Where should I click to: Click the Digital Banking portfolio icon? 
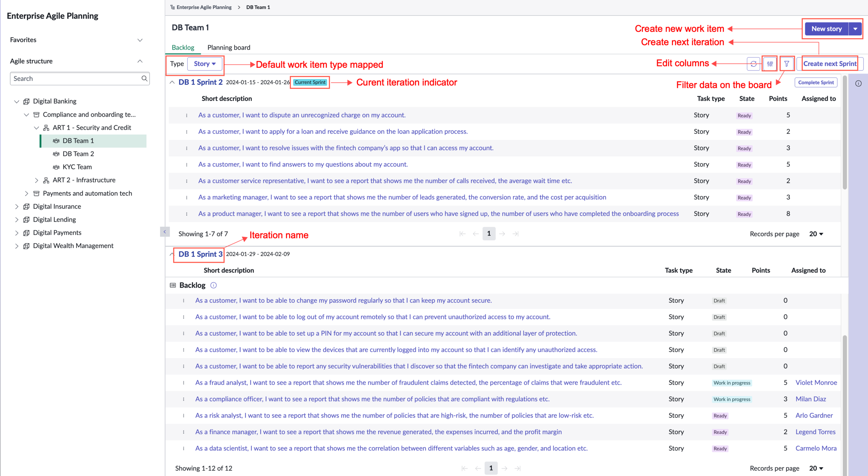pyautogui.click(x=26, y=101)
